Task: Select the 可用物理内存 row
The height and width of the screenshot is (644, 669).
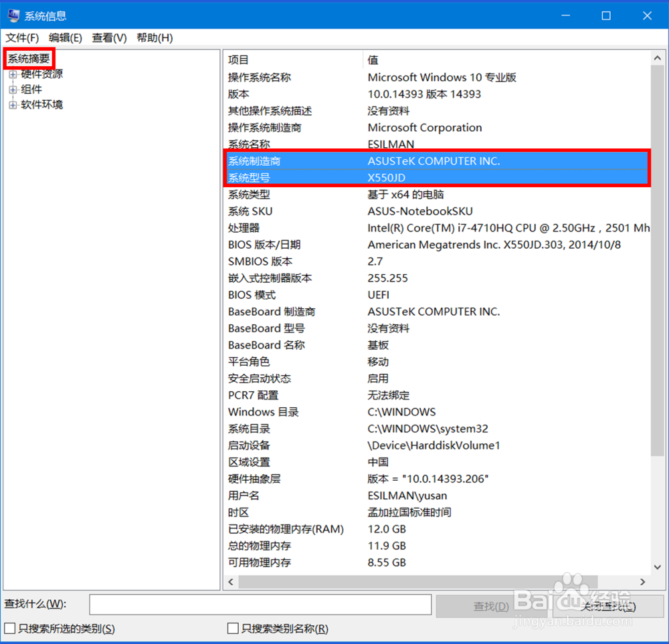Action: click(x=438, y=562)
